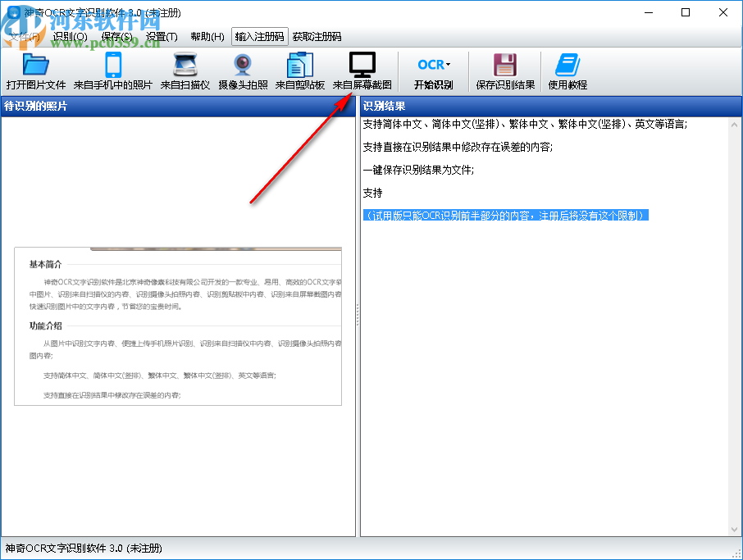Load image from clipboard 来自剪贴板
This screenshot has width=743, height=560.
coord(300,72)
